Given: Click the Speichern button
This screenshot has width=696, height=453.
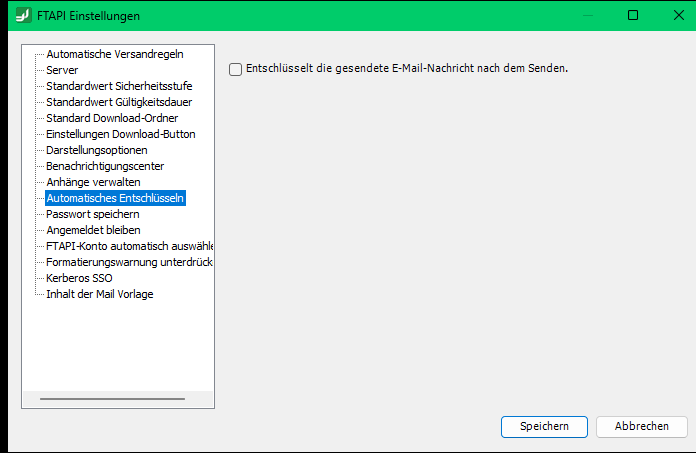Looking at the screenshot, I should coord(544,426).
